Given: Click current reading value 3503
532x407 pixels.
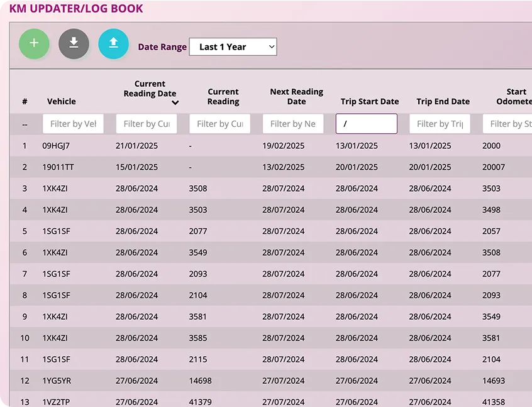Looking at the screenshot, I should (x=198, y=210).
